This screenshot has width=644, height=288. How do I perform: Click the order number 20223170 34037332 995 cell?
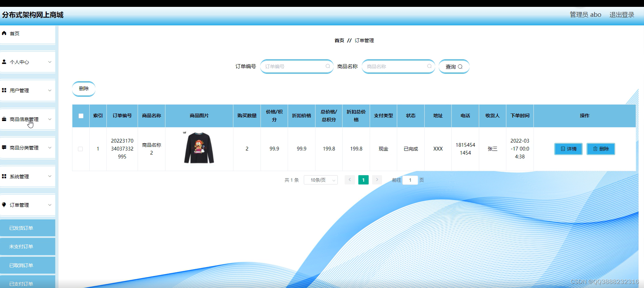pyautogui.click(x=122, y=149)
